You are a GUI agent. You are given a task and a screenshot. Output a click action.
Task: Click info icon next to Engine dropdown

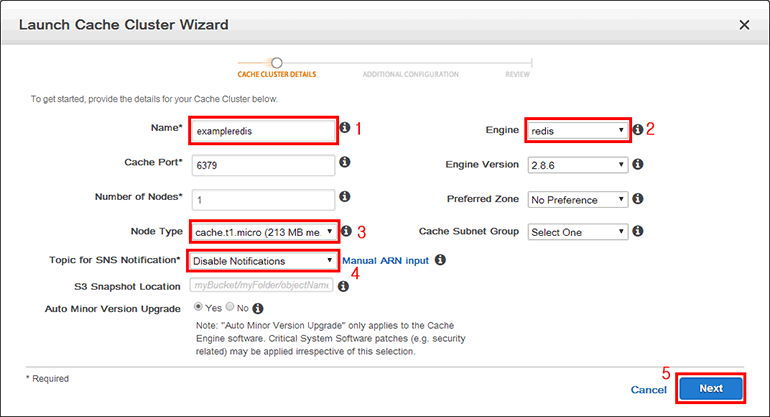click(x=637, y=129)
